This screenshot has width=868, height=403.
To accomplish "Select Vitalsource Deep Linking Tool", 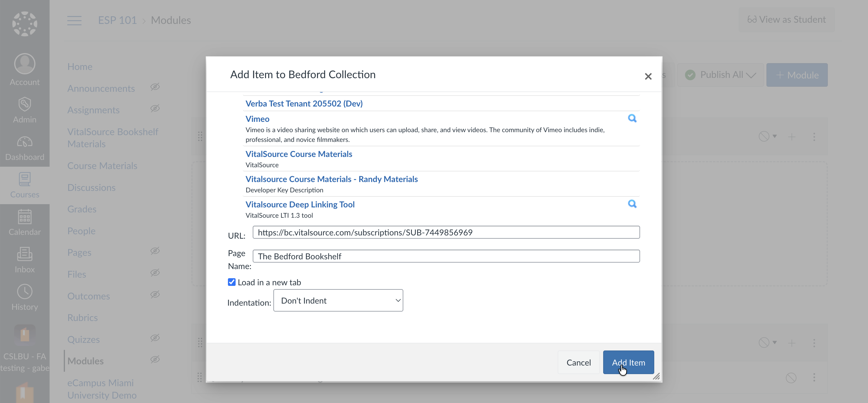I will 300,204.
